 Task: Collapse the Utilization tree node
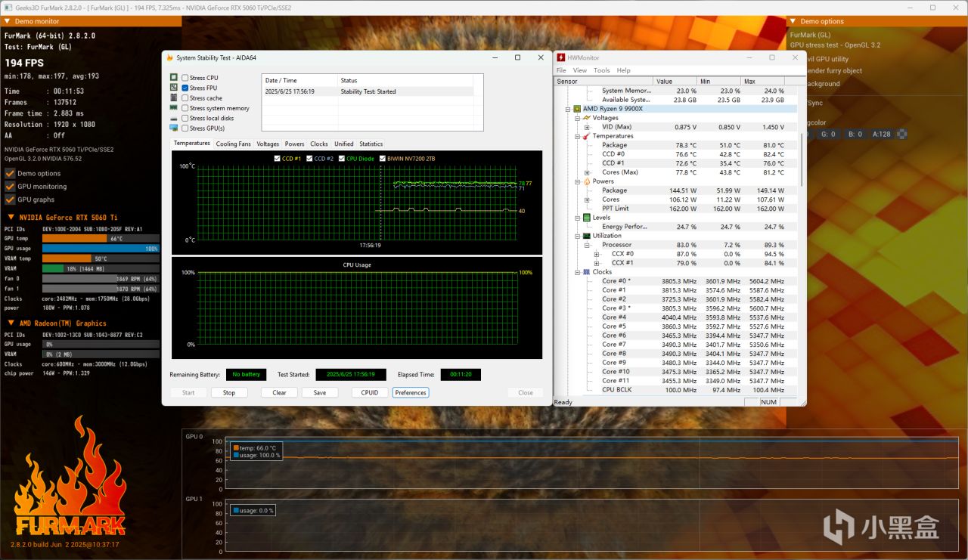(x=577, y=236)
